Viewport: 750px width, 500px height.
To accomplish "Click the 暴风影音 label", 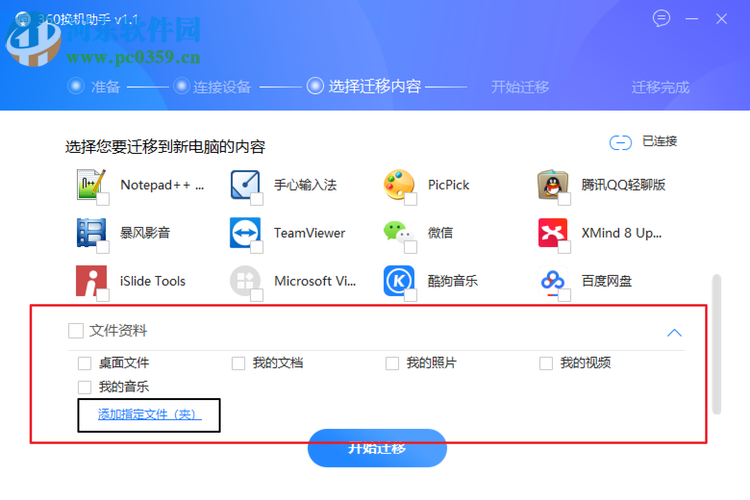I will pyautogui.click(x=145, y=233).
